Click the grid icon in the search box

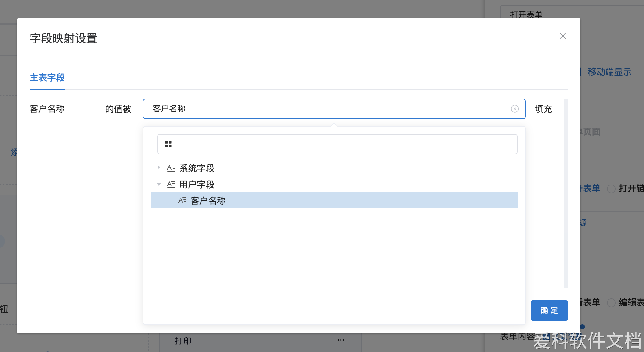(168, 144)
